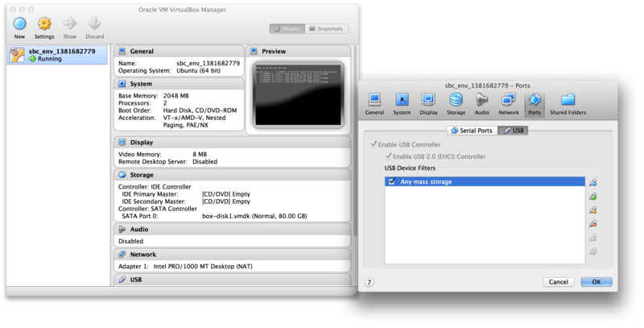
Task: Switch to Snapshots view in Manager
Action: coord(327,29)
